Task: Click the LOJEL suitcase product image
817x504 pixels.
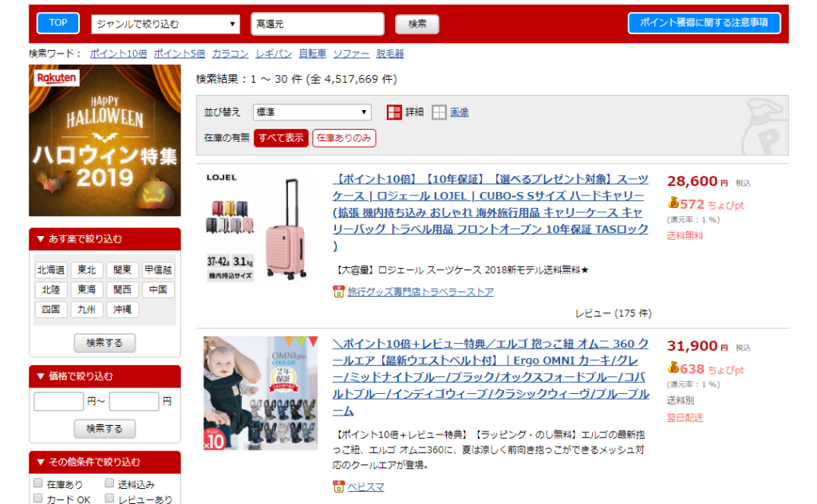Action: click(x=259, y=227)
